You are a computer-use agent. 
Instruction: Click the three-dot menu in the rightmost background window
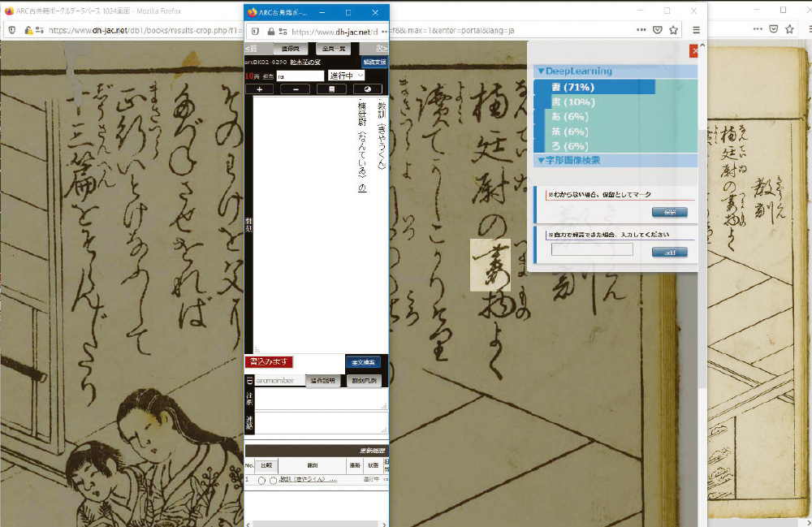(758, 29)
